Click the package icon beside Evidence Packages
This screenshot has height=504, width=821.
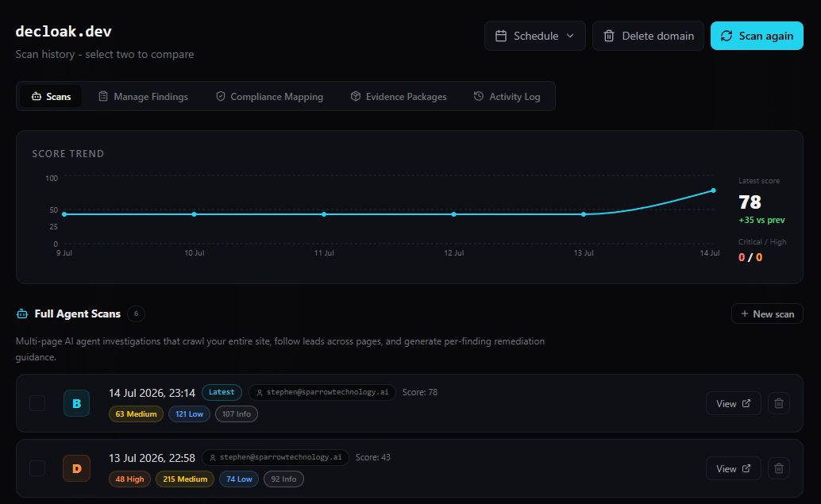click(356, 96)
